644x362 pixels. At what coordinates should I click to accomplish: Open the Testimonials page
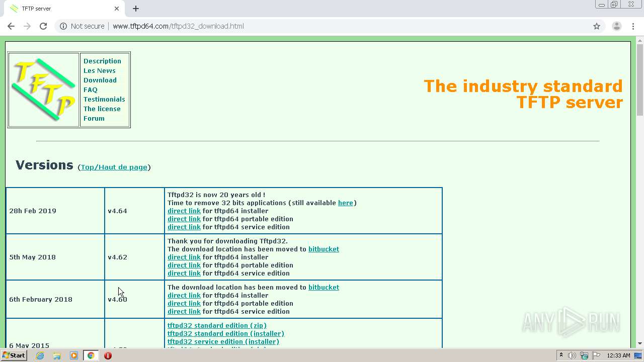pos(104,99)
